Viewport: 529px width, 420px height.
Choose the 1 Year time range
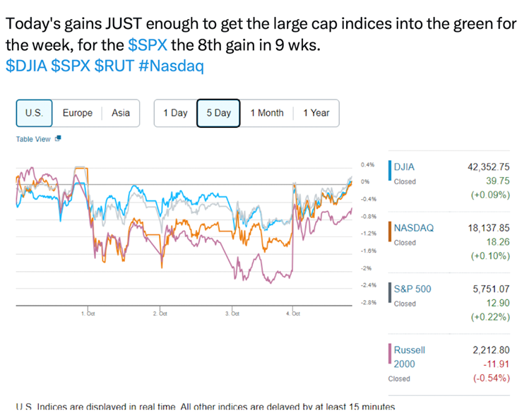316,113
